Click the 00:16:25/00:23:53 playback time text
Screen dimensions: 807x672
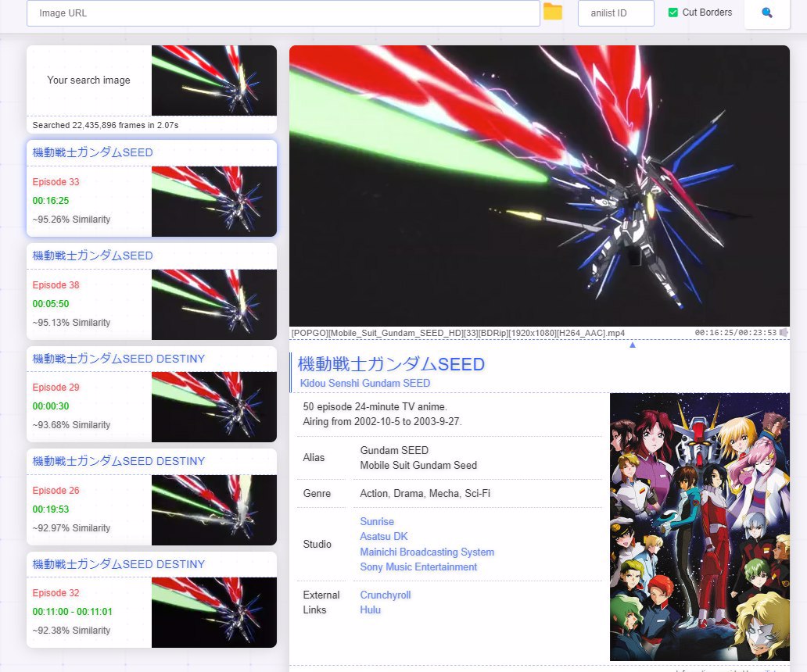tap(736, 333)
